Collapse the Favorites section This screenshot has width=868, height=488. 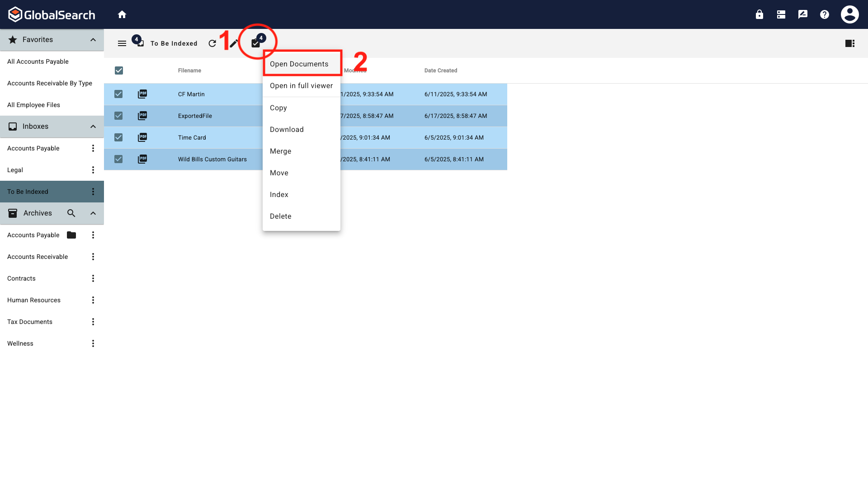[93, 40]
